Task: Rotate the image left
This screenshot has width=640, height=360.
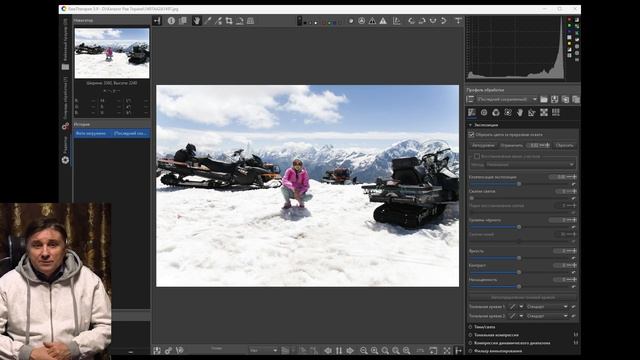Action: tap(411, 21)
